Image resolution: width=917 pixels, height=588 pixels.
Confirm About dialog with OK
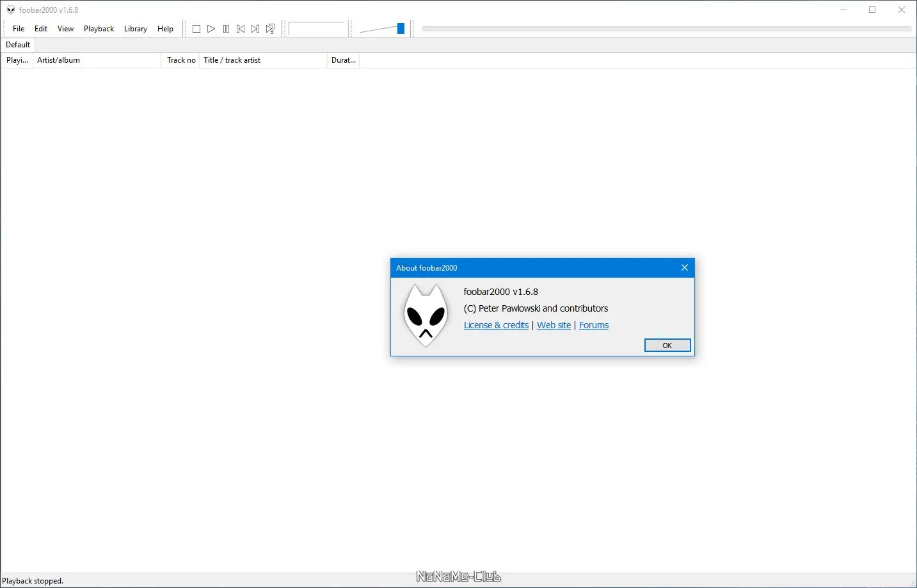[667, 346]
